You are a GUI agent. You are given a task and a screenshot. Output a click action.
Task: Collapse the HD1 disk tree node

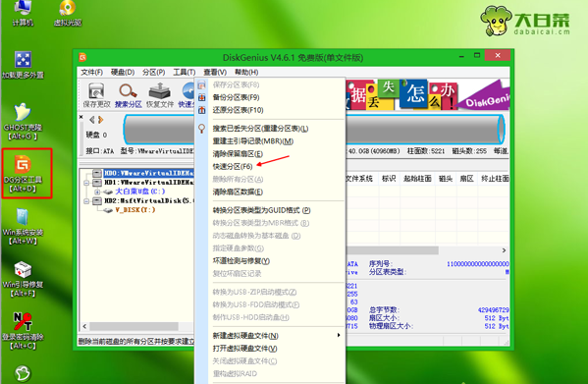point(86,183)
